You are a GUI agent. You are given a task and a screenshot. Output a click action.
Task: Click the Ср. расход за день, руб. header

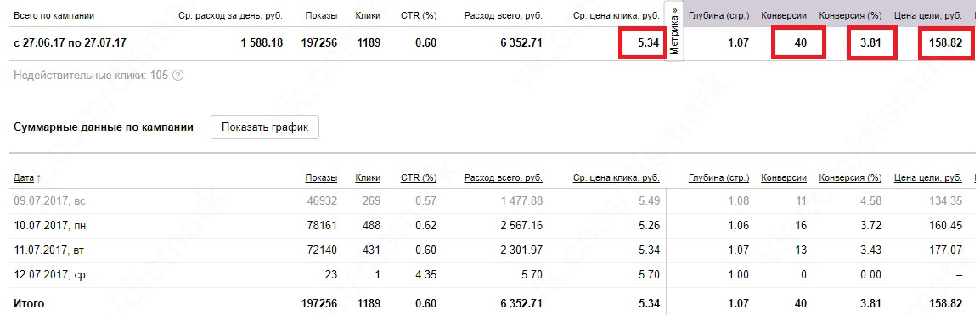point(231,15)
